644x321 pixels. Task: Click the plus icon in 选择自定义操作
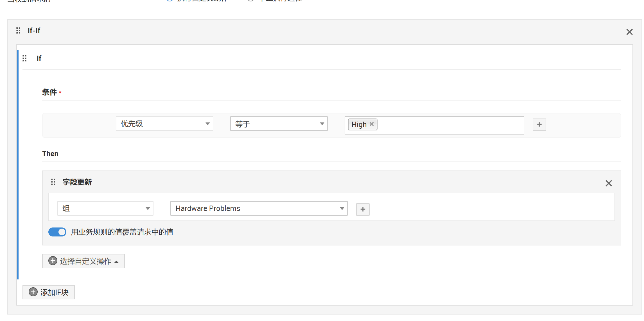click(x=53, y=261)
